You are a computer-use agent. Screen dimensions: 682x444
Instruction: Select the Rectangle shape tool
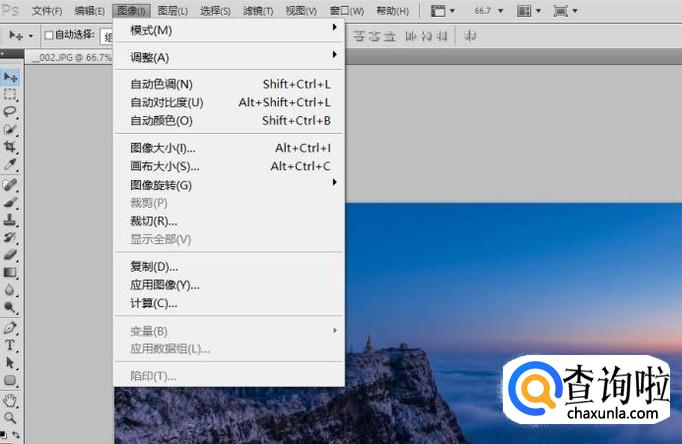click(x=10, y=381)
